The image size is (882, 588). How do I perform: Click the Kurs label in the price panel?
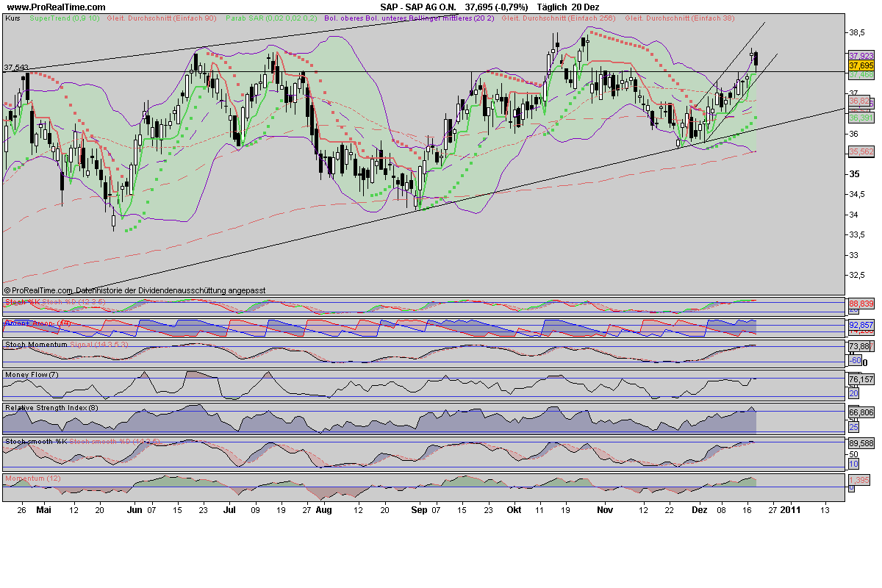(12, 17)
